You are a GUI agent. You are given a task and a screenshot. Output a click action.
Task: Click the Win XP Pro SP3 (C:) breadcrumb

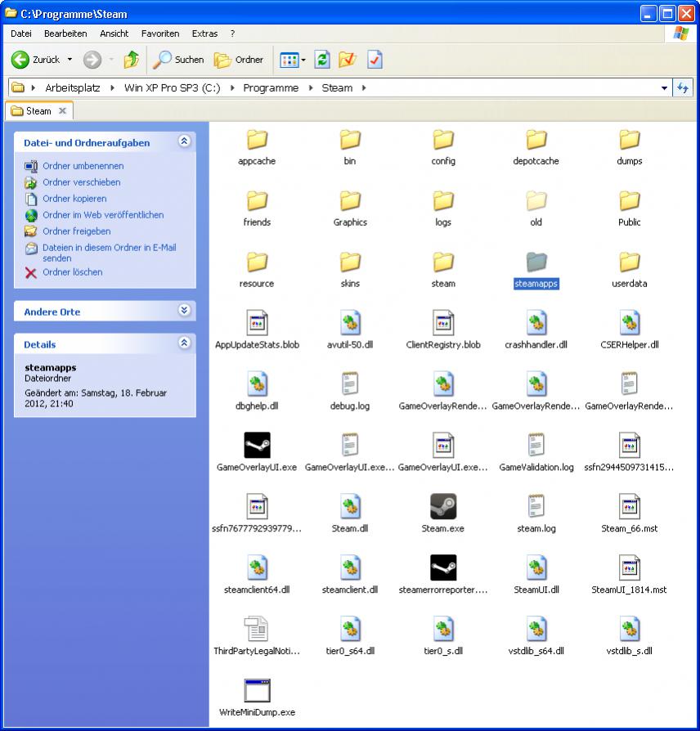[172, 87]
